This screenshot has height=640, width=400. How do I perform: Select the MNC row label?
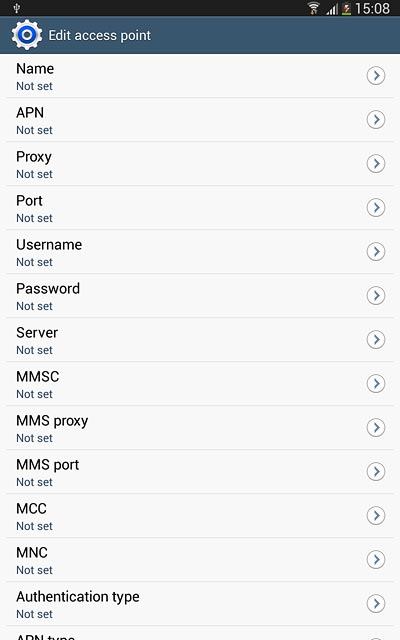click(32, 553)
